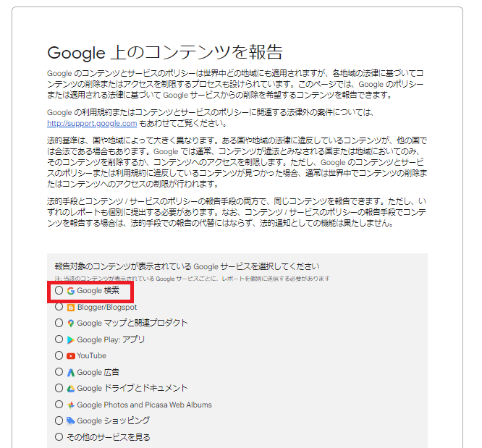Pick Google ドライブとドキュメント radio option
This screenshot has width=482, height=448.
(x=59, y=389)
